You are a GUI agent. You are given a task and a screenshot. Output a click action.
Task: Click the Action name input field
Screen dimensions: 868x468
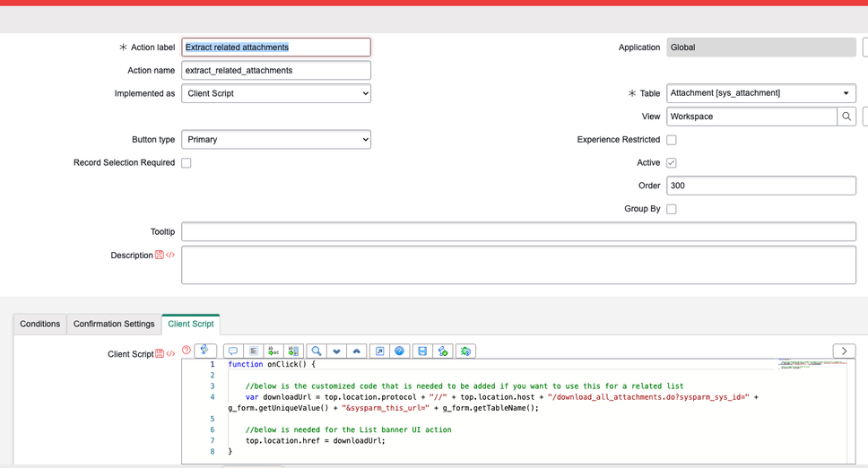(x=276, y=70)
